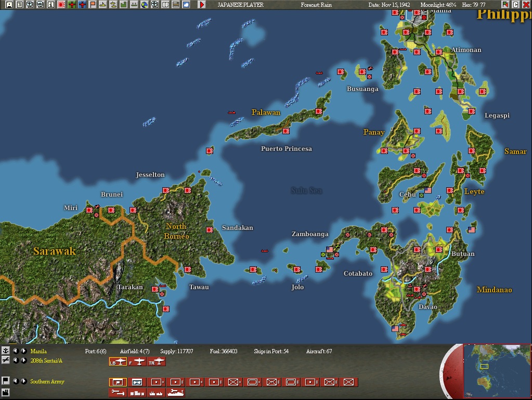The width and height of the screenshot is (532, 400).
Task: Select the highlighted HQ flag unit button
Action: pos(118,382)
